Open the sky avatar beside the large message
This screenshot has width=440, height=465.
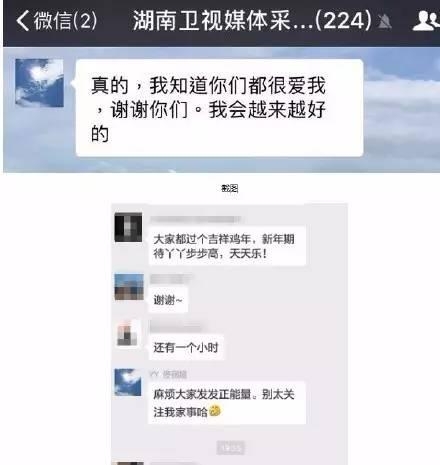click(x=40, y=83)
